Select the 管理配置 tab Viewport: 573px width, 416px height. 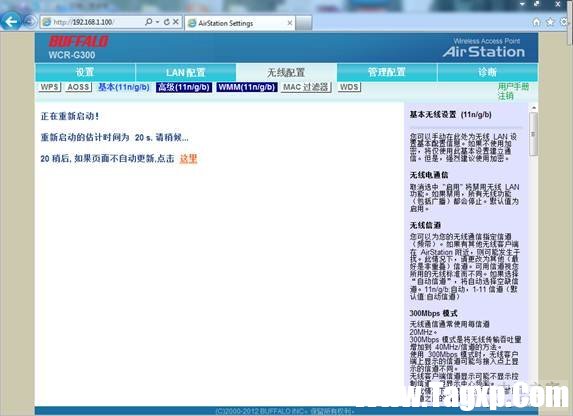tap(387, 72)
